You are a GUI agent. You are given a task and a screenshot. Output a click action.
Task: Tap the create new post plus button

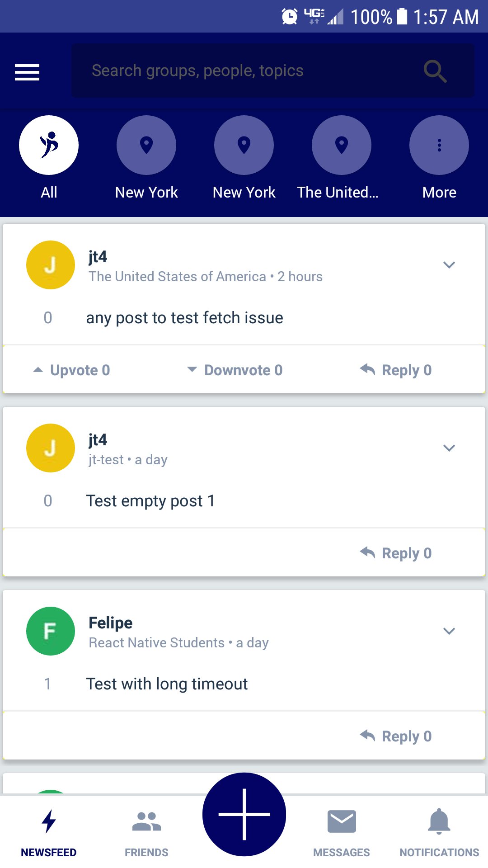[244, 814]
